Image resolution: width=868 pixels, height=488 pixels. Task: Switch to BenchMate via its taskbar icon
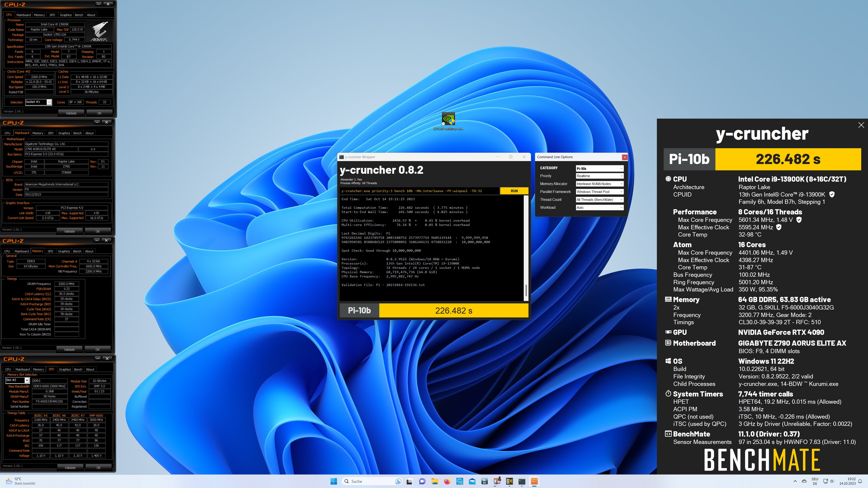(x=509, y=481)
